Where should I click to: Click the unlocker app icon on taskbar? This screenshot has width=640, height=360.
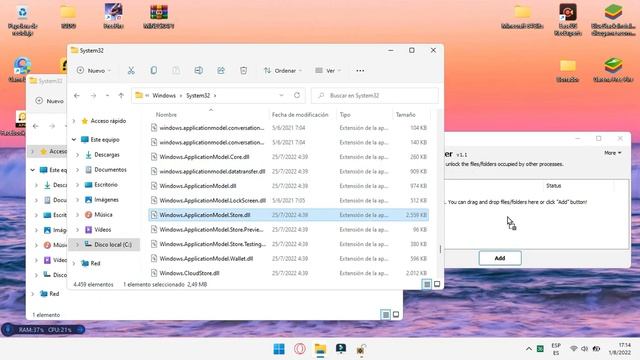(x=361, y=349)
